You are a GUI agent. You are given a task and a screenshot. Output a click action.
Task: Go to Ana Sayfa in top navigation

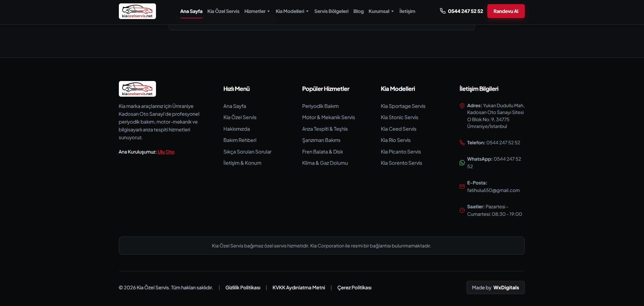coord(191,11)
